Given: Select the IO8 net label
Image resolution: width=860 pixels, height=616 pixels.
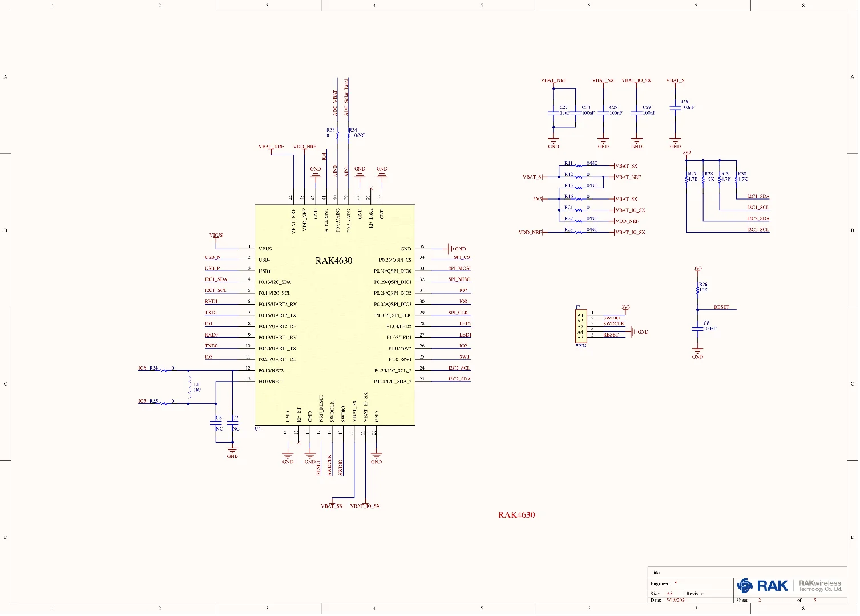Looking at the screenshot, I should [x=463, y=302].
